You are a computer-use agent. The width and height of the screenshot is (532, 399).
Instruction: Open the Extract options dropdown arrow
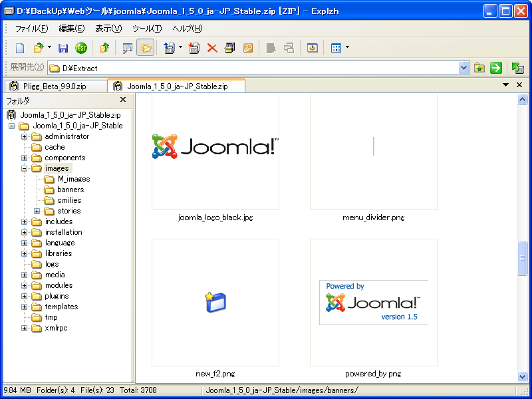(180, 47)
